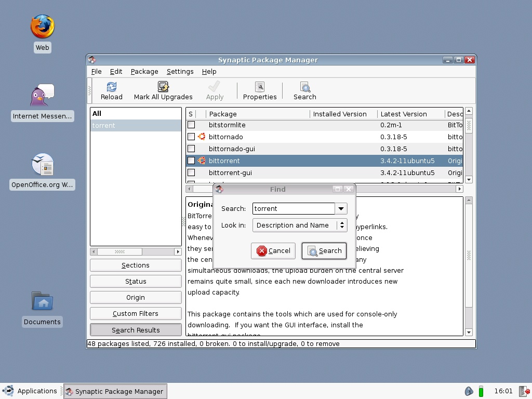Sort by the Package column header
This screenshot has height=399, width=532.
pyautogui.click(x=258, y=114)
